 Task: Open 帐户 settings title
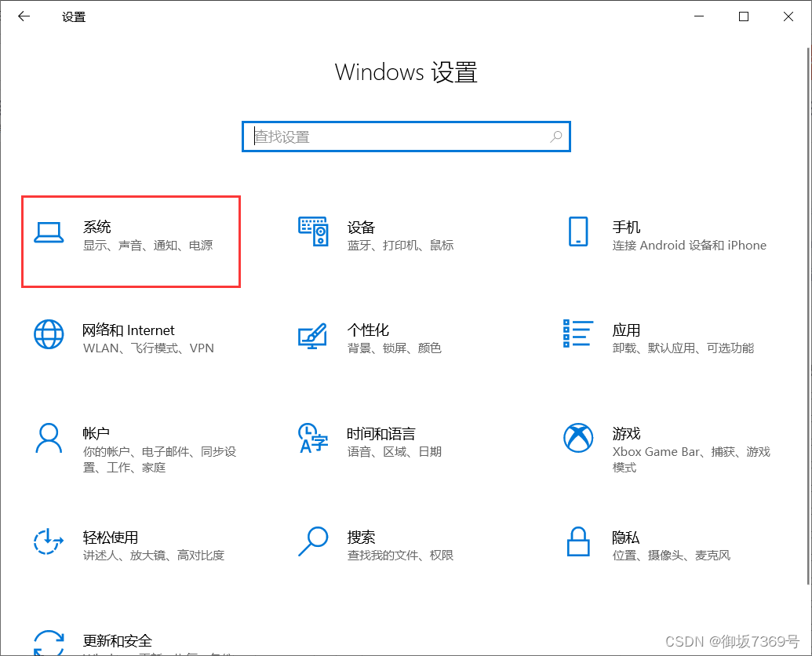[96, 433]
